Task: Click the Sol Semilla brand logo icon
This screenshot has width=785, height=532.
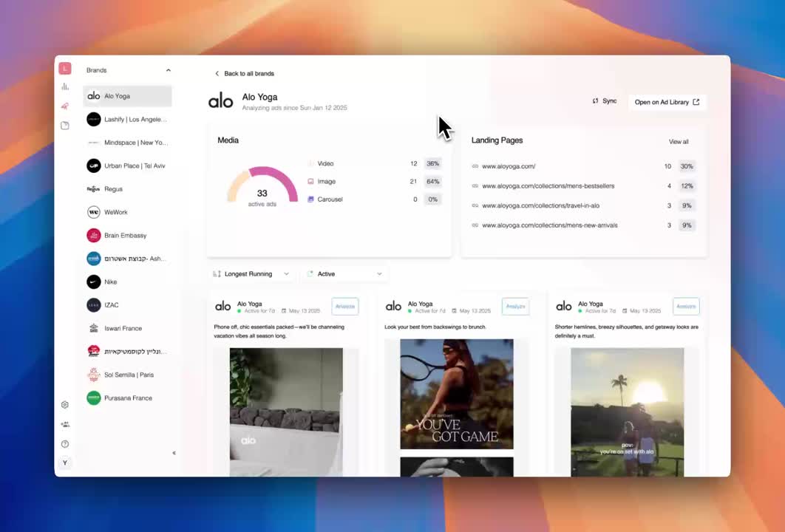Action: pyautogui.click(x=94, y=375)
